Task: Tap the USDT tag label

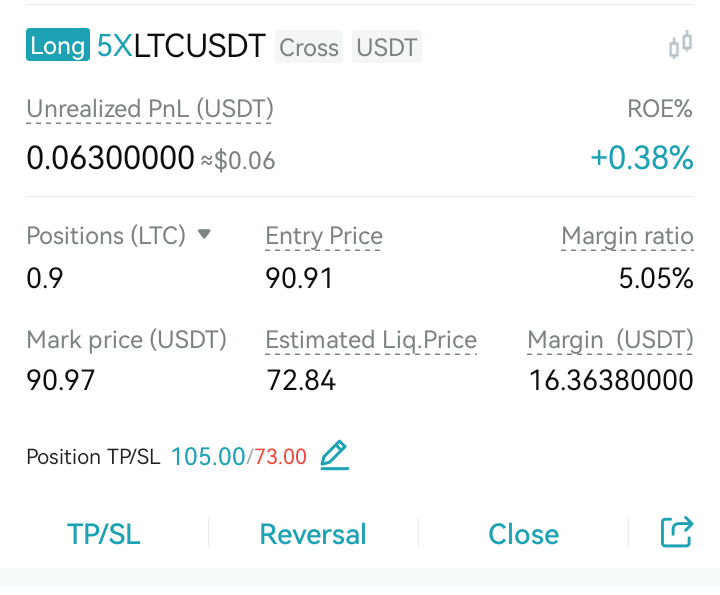Action: coord(387,47)
